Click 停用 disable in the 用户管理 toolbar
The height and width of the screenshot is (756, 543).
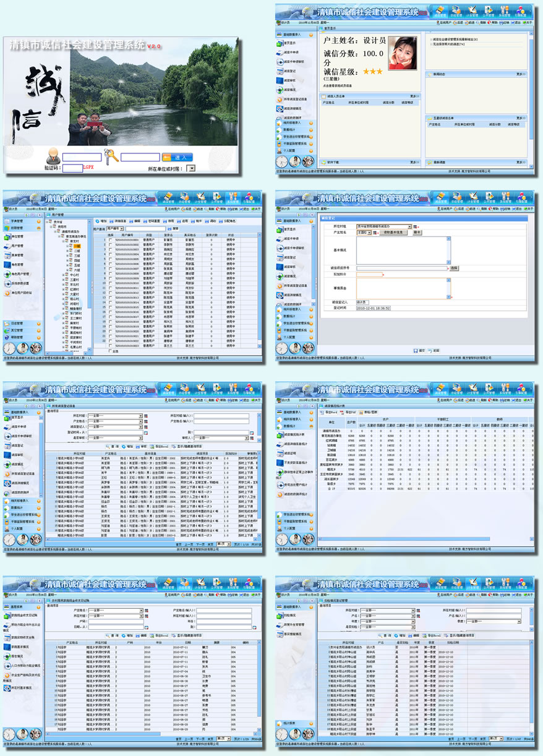tap(169, 221)
